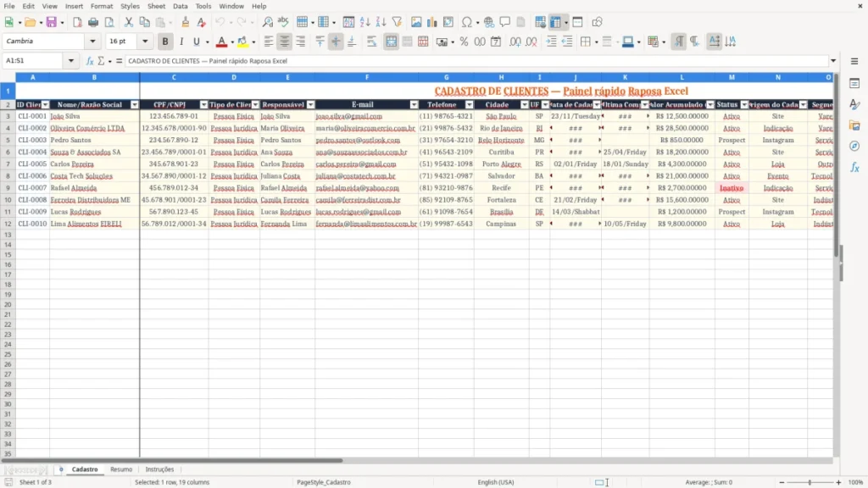This screenshot has height=488, width=868.
Task: Open the Status column filter dropdown
Action: [744, 104]
